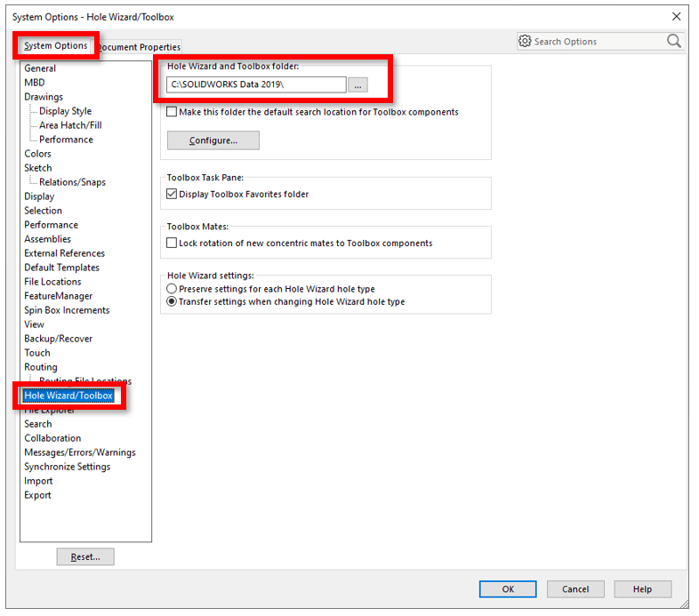Image resolution: width=699 pixels, height=616 pixels.
Task: Enable default search location for Toolbox components
Action: pos(173,112)
